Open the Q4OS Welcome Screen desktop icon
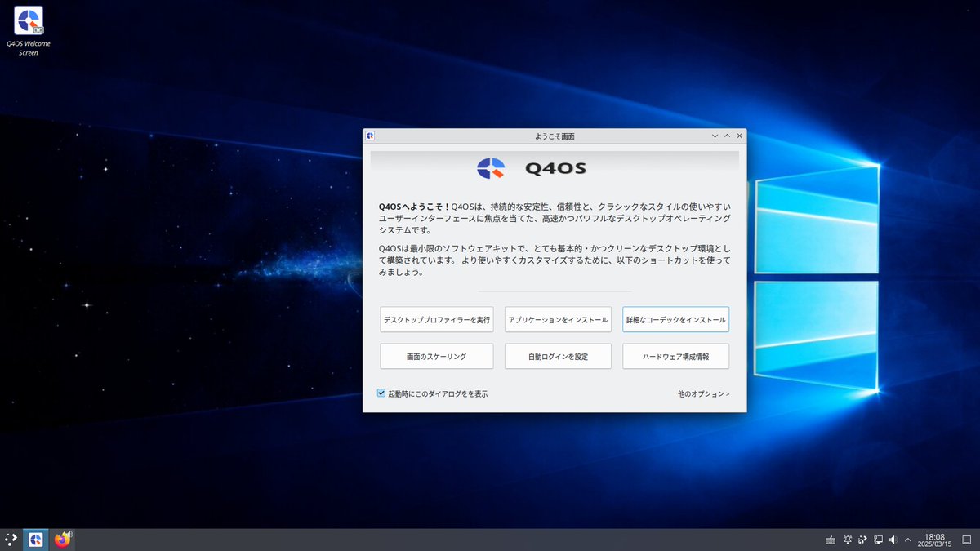The height and width of the screenshot is (551, 980). tap(29, 18)
